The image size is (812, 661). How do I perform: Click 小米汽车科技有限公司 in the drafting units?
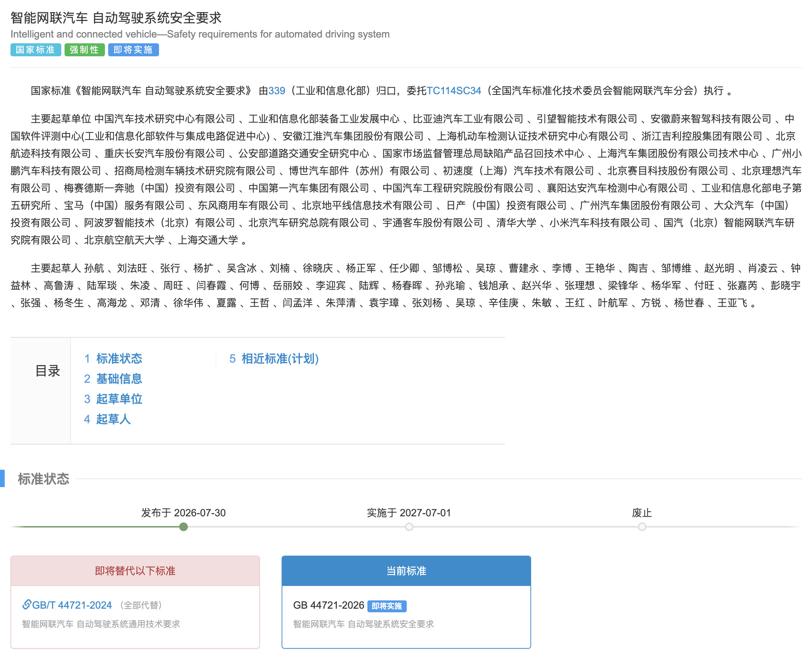[x=600, y=223]
